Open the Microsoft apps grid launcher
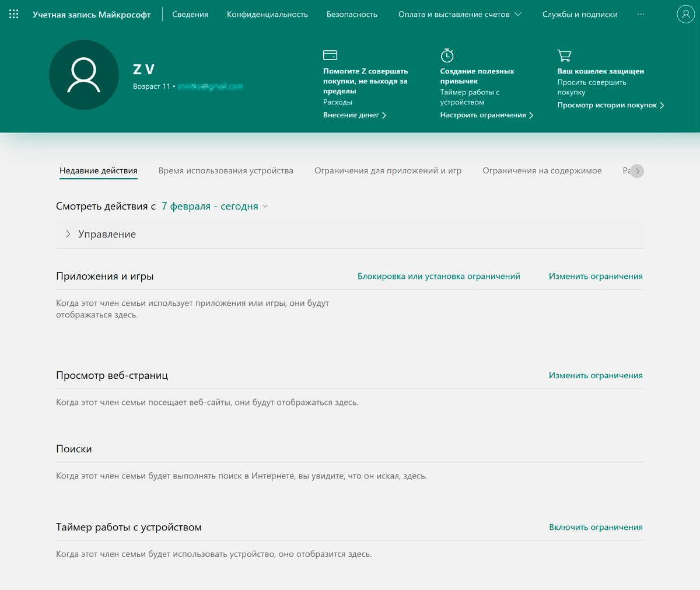The image size is (700, 590). (14, 14)
